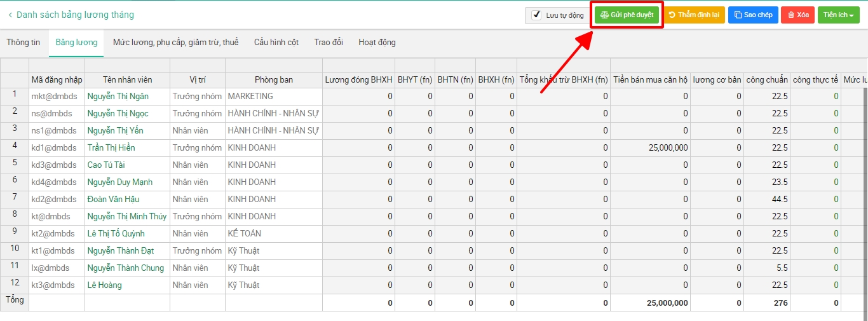The image size is (868, 321).
Task: Select the 25,000,000 cell for Trần Thị Hiền
Action: [661, 148]
